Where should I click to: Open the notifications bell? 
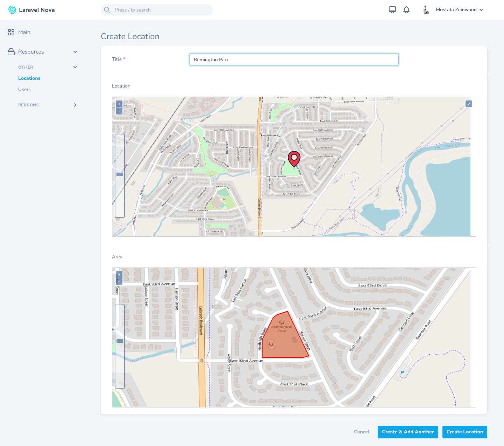tap(406, 10)
